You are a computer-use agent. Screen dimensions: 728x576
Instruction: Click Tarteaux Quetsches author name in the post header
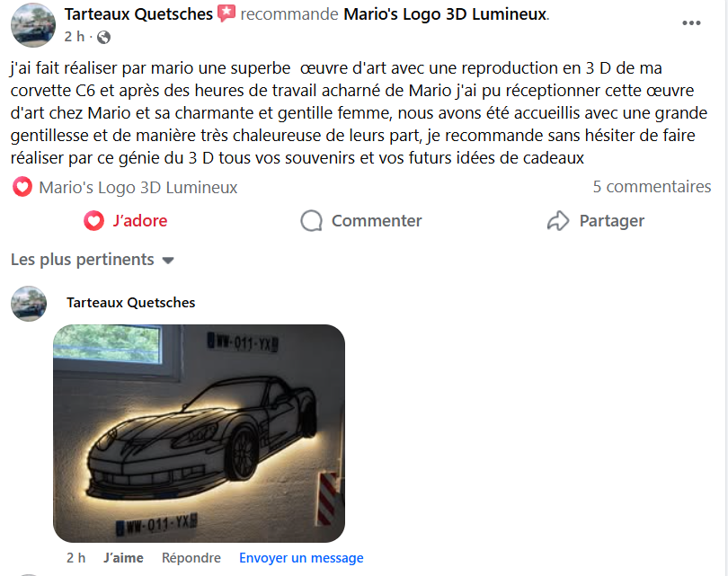[138, 13]
